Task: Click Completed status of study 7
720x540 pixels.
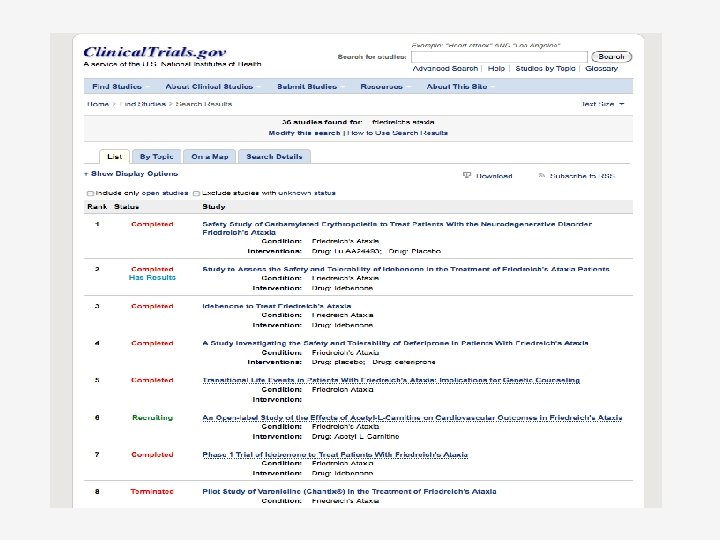Action: coord(152,455)
